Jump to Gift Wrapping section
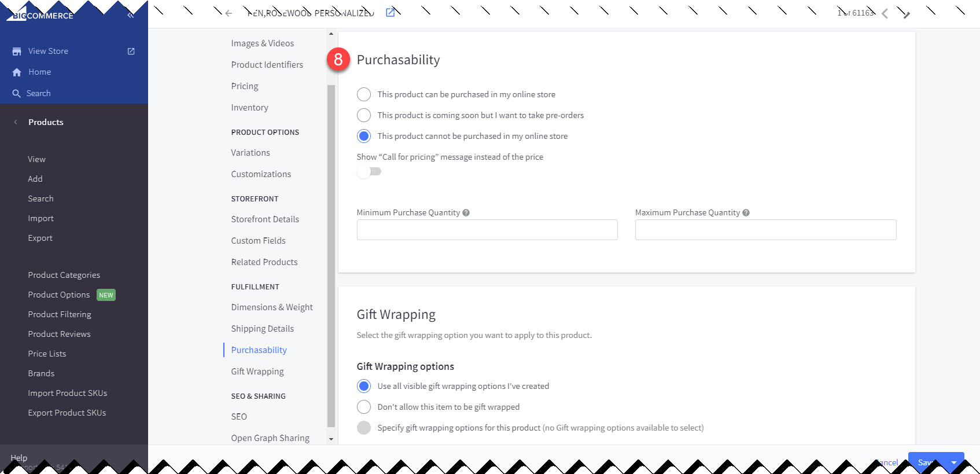This screenshot has width=980, height=474. [x=257, y=372]
